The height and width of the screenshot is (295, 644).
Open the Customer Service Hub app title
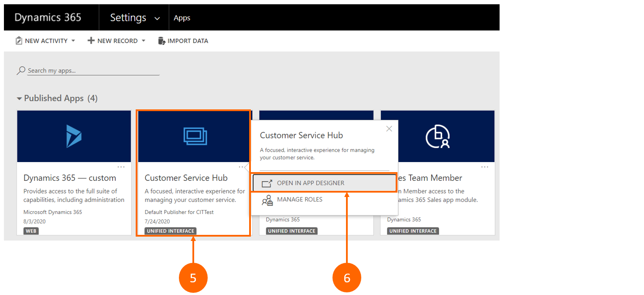click(186, 178)
